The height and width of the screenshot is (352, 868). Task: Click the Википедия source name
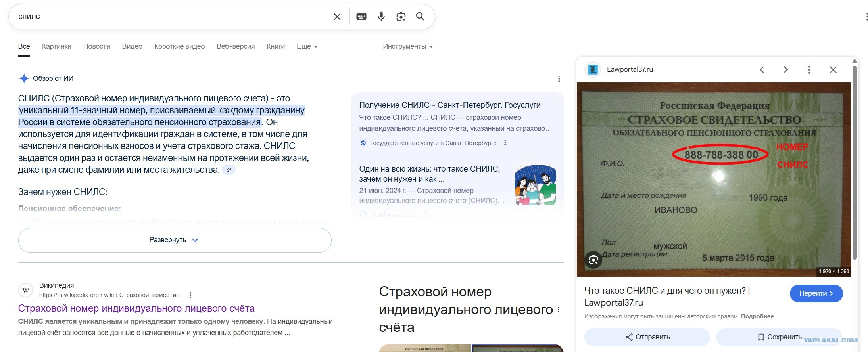coord(56,285)
